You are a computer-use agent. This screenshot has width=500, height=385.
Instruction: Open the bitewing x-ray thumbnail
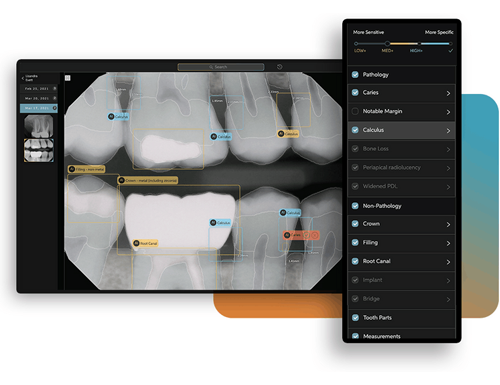coord(39,150)
